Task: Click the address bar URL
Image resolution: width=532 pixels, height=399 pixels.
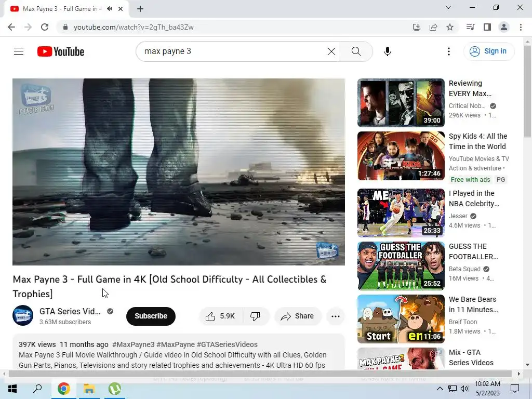Action: pos(134,27)
